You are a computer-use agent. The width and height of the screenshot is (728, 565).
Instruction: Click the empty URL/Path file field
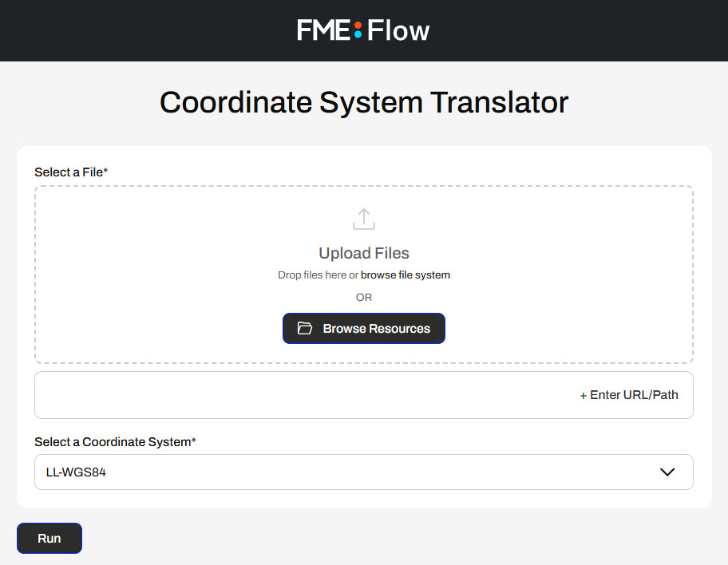coord(303,395)
